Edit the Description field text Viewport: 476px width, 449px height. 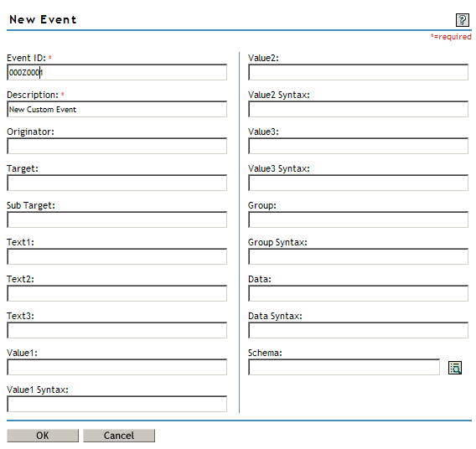[116, 109]
